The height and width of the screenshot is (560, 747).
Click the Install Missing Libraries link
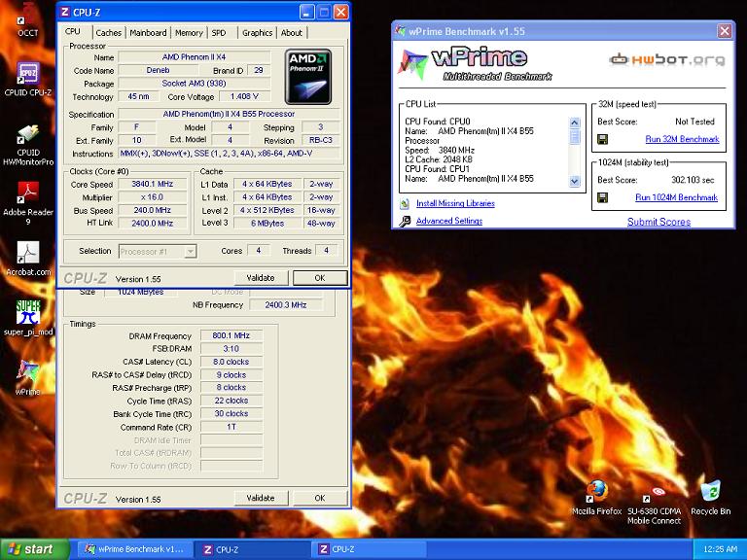455,203
